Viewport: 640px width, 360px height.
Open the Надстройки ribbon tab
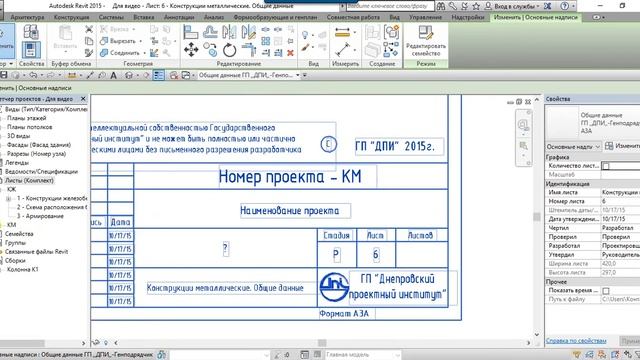(468, 17)
